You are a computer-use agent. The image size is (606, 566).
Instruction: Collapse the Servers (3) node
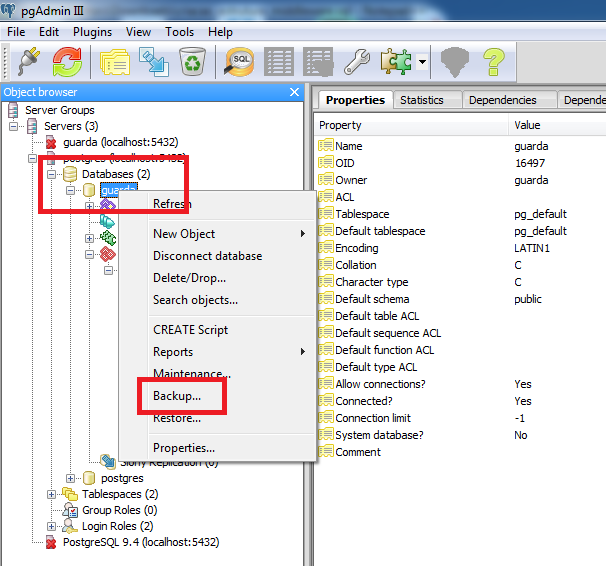(x=14, y=126)
